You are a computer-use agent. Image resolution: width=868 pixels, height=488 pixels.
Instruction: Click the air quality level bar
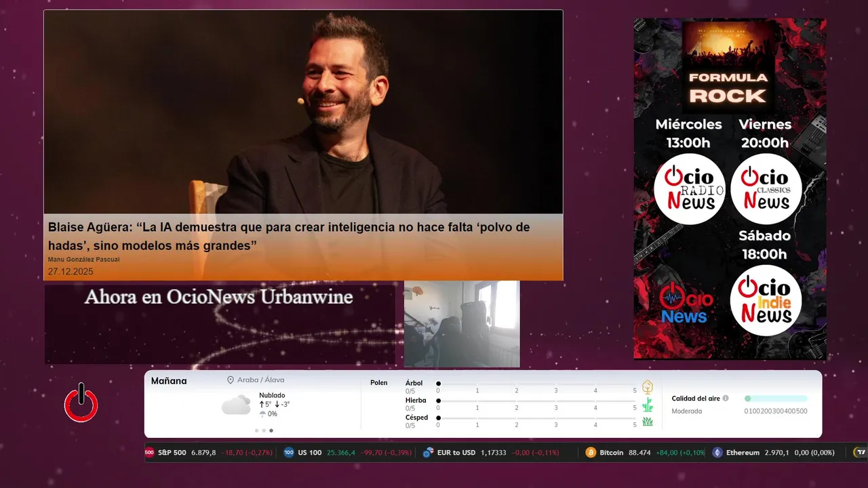(776, 399)
